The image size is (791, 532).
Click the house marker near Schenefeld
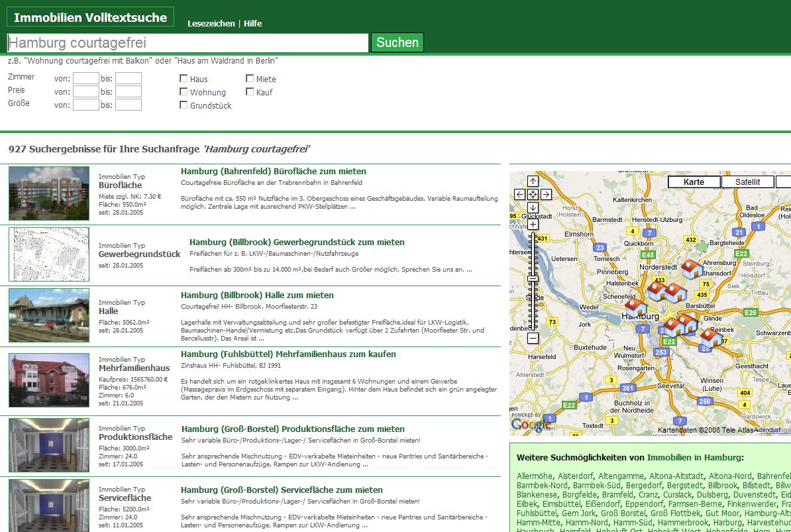[635, 307]
